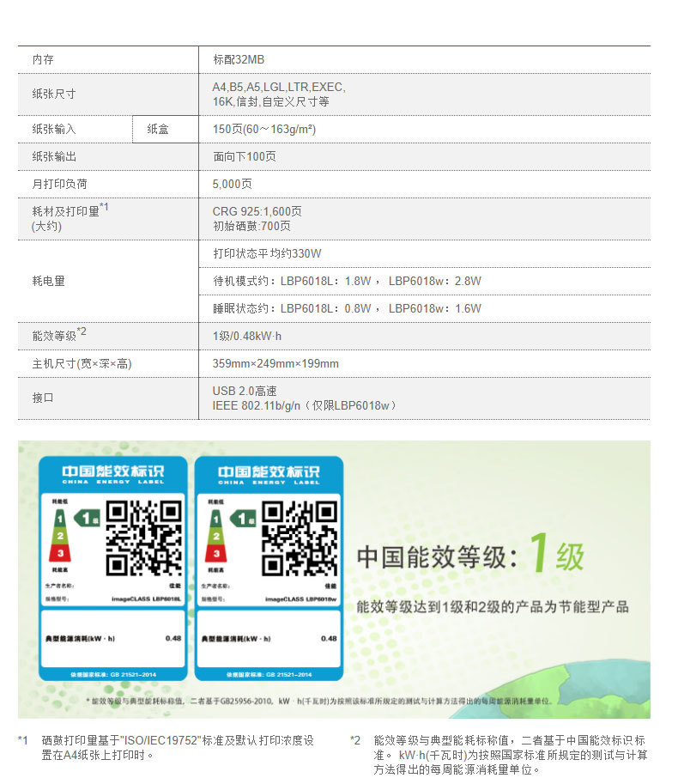678x784 pixels.
Task: Click the '初始硒鼓:700页' line
Action: pyautogui.click(x=251, y=226)
